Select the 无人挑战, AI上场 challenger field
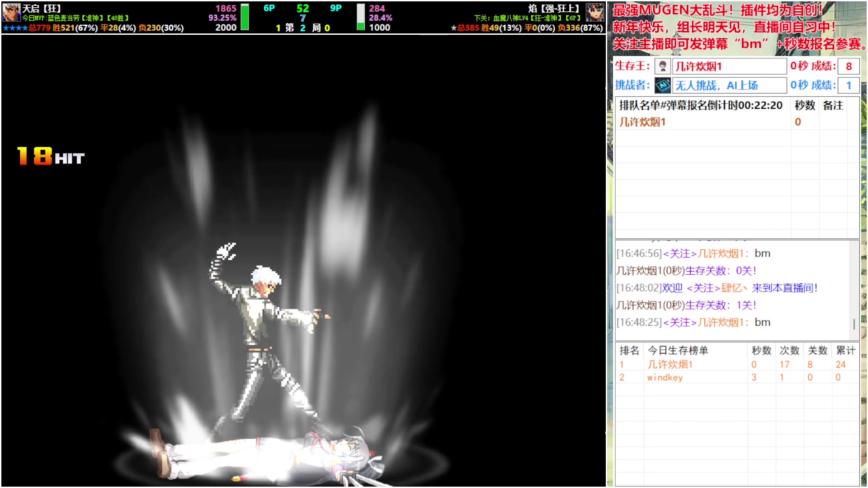The image size is (868, 488). tap(729, 85)
